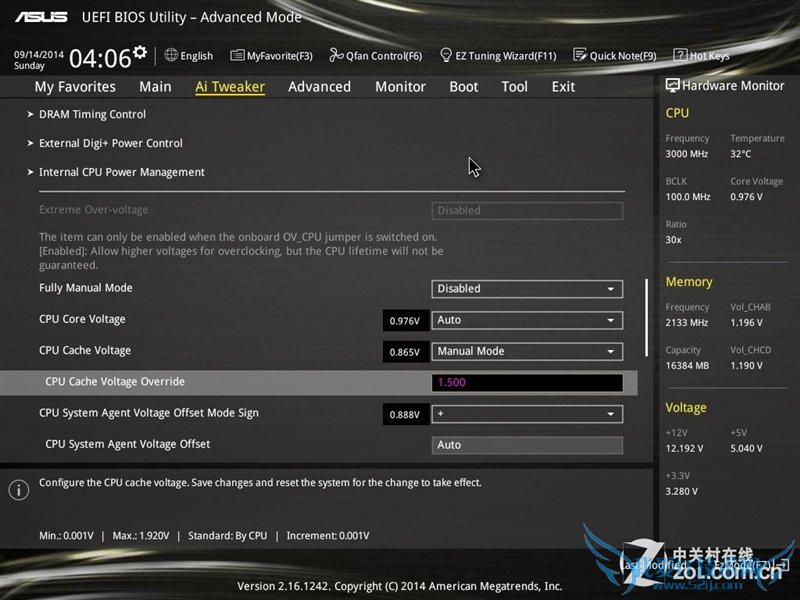The image size is (800, 600).
Task: Click the +5V 5.040 V reading
Action: 746,448
